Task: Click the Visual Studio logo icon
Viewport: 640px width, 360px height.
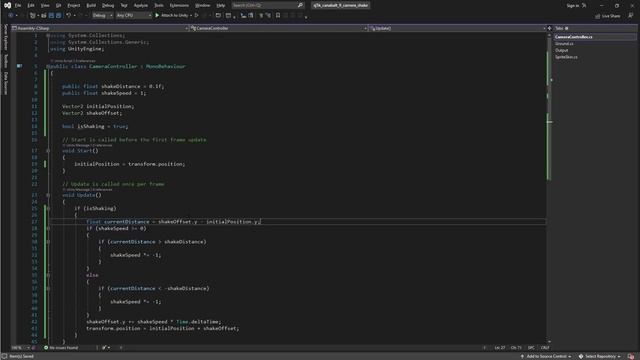Action: tap(7, 6)
